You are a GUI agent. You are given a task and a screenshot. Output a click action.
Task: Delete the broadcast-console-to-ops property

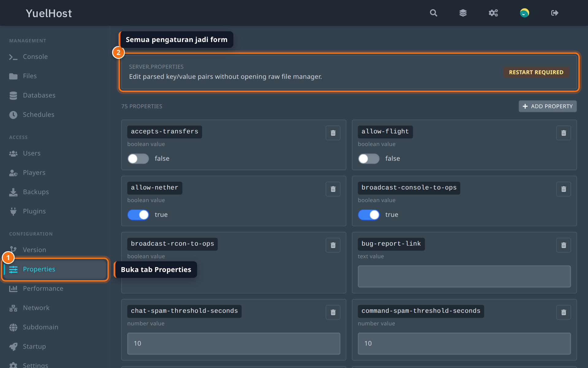pos(563,189)
